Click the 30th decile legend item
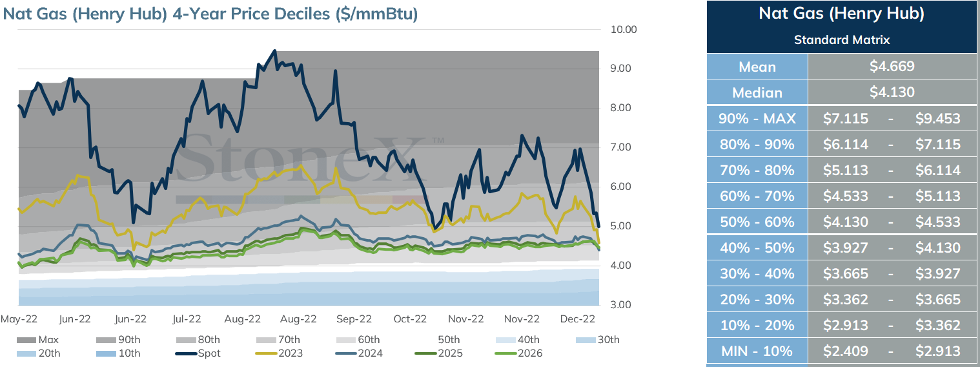The image size is (980, 367). pos(597,340)
